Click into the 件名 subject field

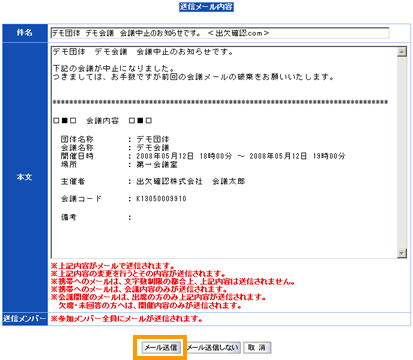coord(220,33)
